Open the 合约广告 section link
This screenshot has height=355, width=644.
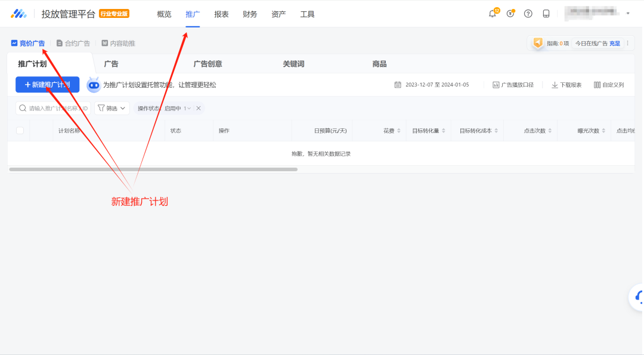click(73, 43)
